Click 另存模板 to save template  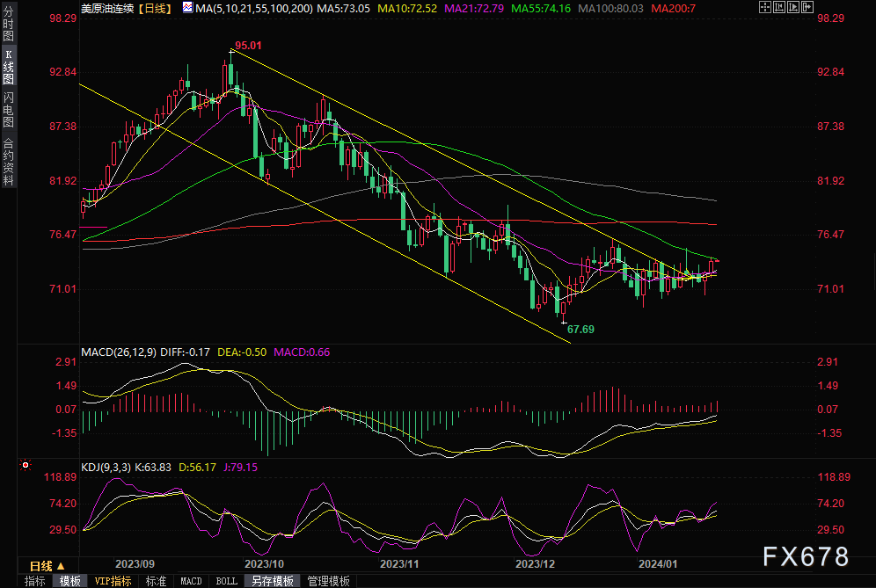coord(273,581)
